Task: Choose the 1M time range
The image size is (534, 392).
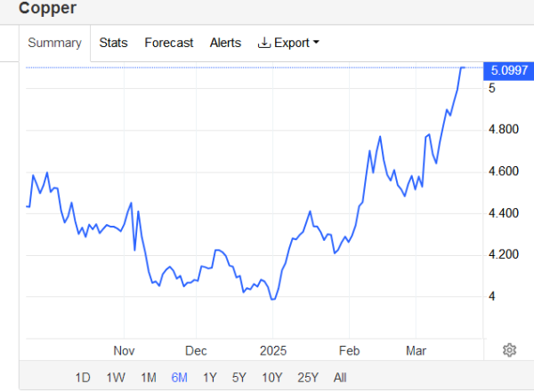Action: tap(149, 377)
